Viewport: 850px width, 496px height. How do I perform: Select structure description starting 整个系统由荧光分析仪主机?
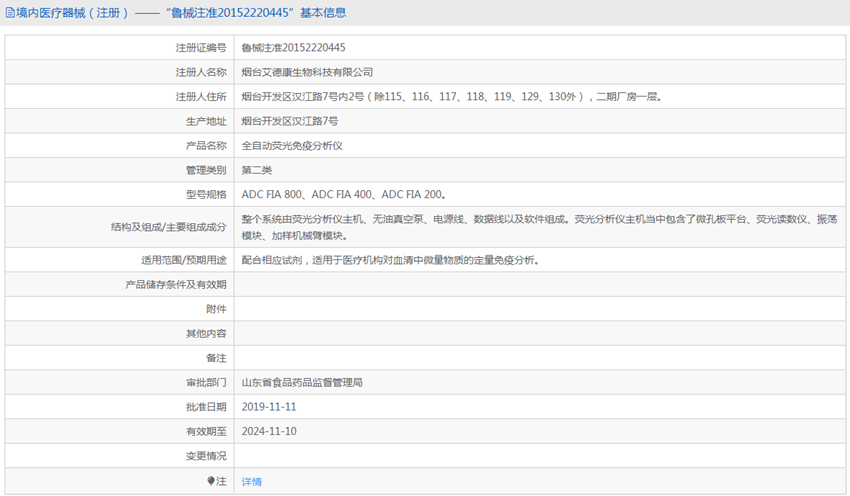point(539,227)
